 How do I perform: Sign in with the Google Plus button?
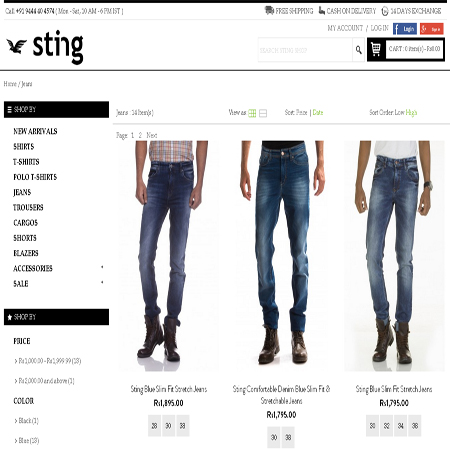(x=431, y=29)
